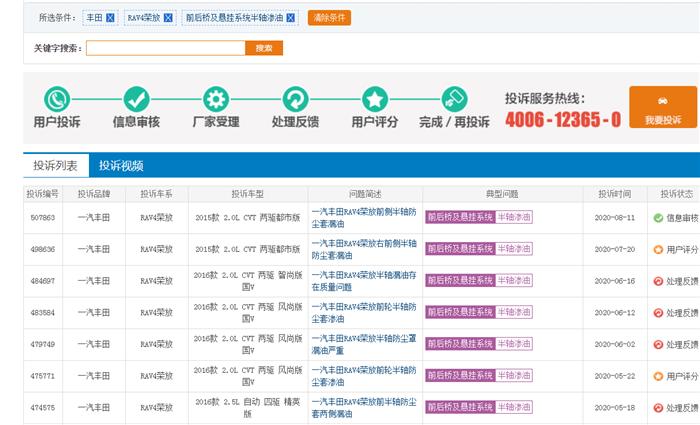Remove the RAV4荣放 filter tag
This screenshot has height=425, width=700.
pos(168,18)
